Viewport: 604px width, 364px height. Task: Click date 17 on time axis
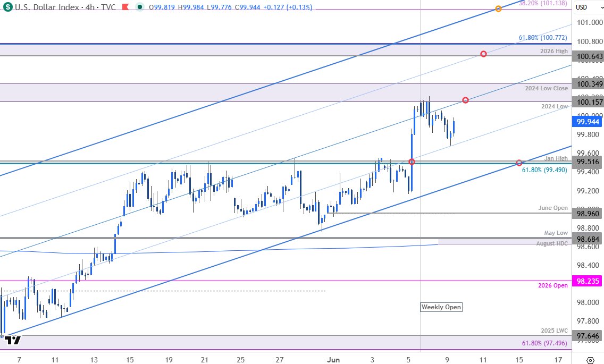click(x=558, y=360)
